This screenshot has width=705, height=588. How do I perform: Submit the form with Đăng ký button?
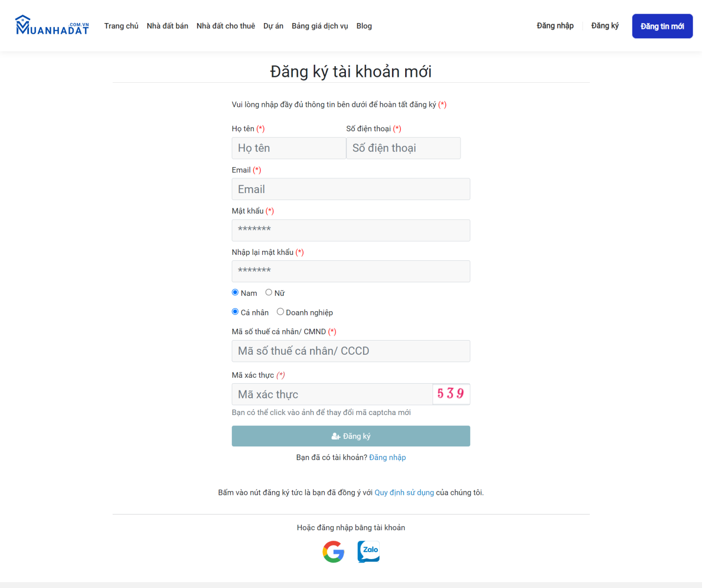(x=351, y=436)
